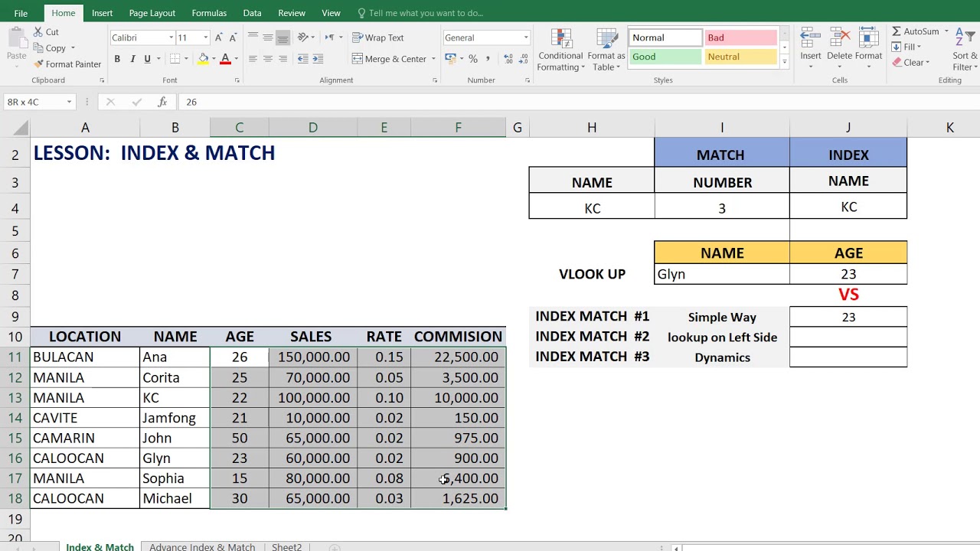Open the File menu

[21, 13]
